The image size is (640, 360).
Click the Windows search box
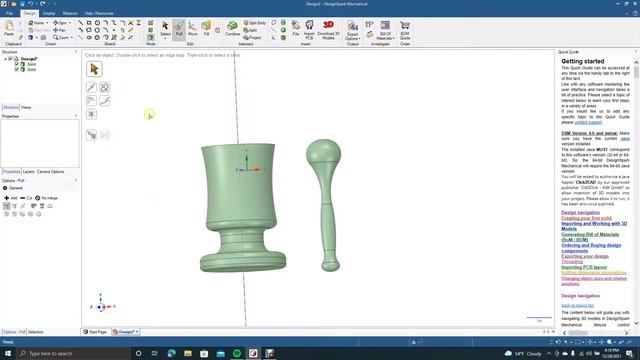(73, 353)
